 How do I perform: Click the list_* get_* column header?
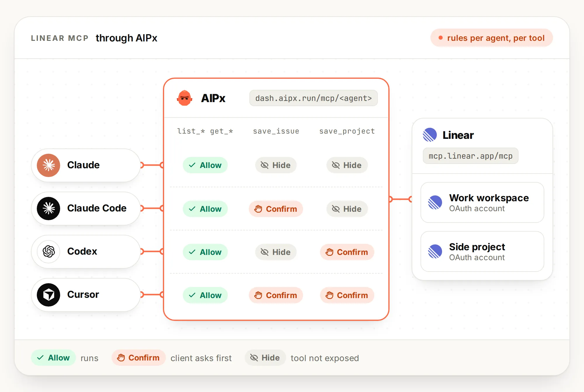[205, 131]
